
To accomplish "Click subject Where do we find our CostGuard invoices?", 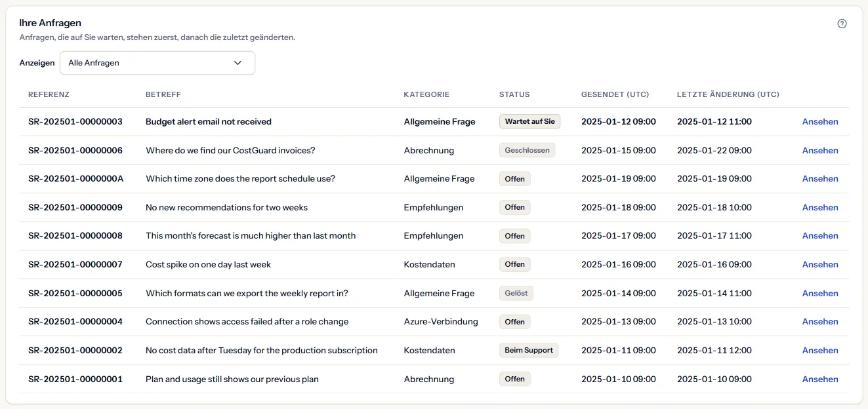I will click(230, 150).
